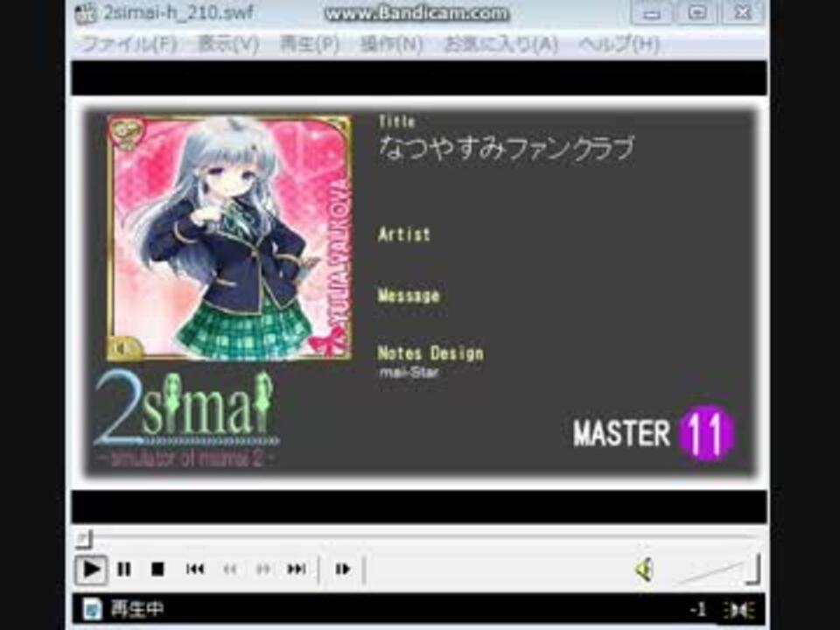840x630 pixels.
Task: Open the 操作(N) menu
Action: 391,44
